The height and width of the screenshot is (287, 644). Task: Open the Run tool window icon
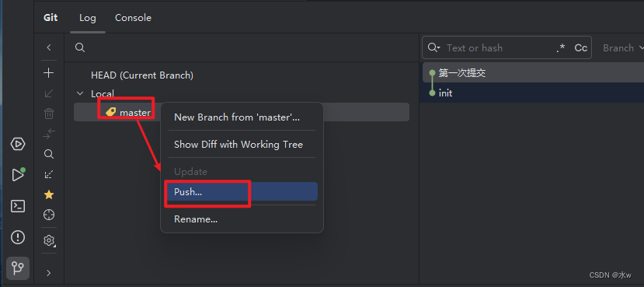pyautogui.click(x=18, y=174)
